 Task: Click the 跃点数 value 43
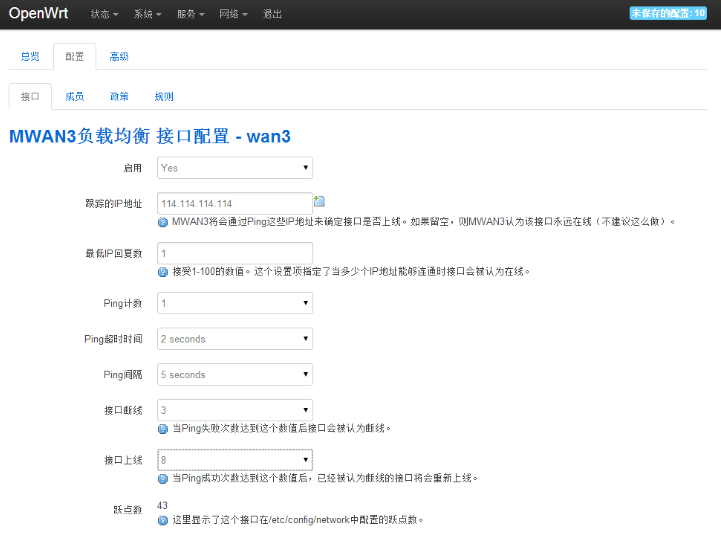click(162, 505)
